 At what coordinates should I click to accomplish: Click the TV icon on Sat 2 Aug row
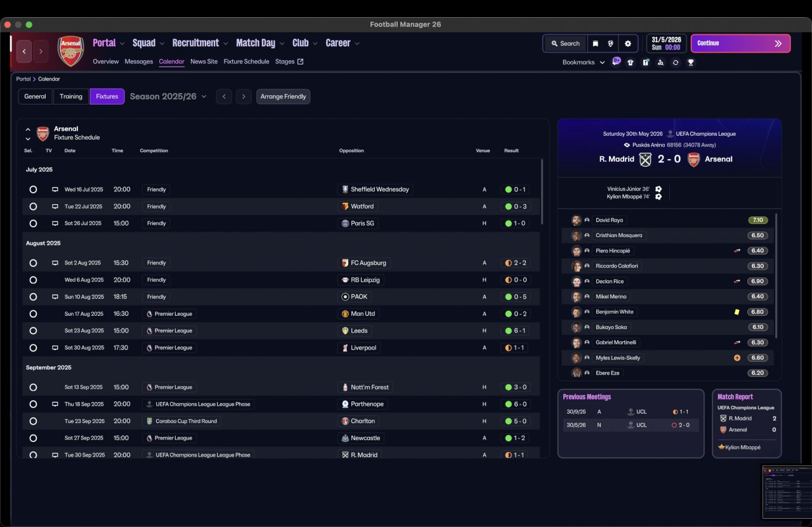point(55,263)
